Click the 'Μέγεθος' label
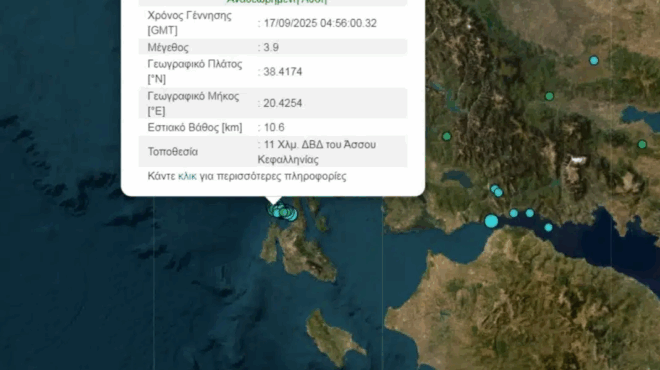This screenshot has height=370, width=660. pos(168,47)
